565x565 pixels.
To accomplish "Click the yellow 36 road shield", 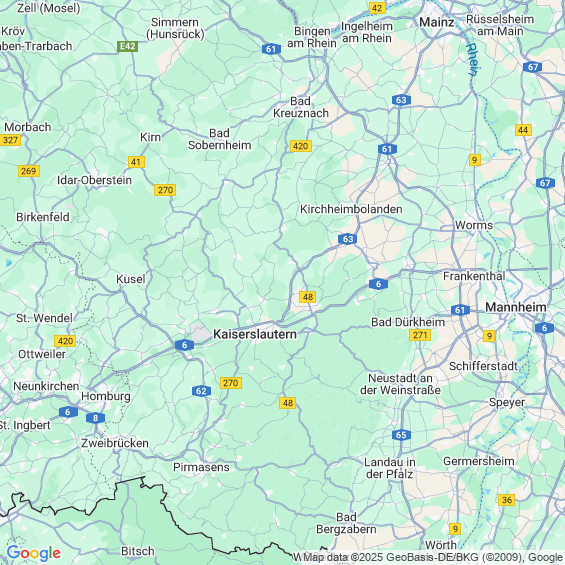I will tap(507, 500).
